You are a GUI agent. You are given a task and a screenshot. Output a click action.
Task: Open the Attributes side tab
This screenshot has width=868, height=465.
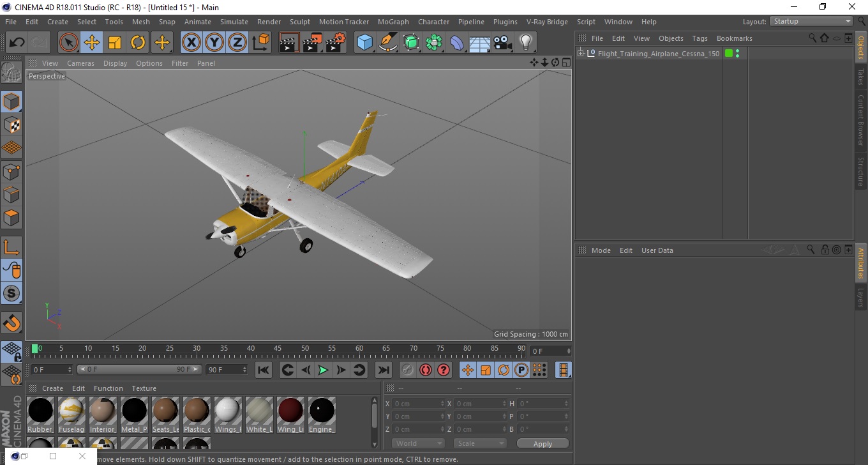[861, 263]
